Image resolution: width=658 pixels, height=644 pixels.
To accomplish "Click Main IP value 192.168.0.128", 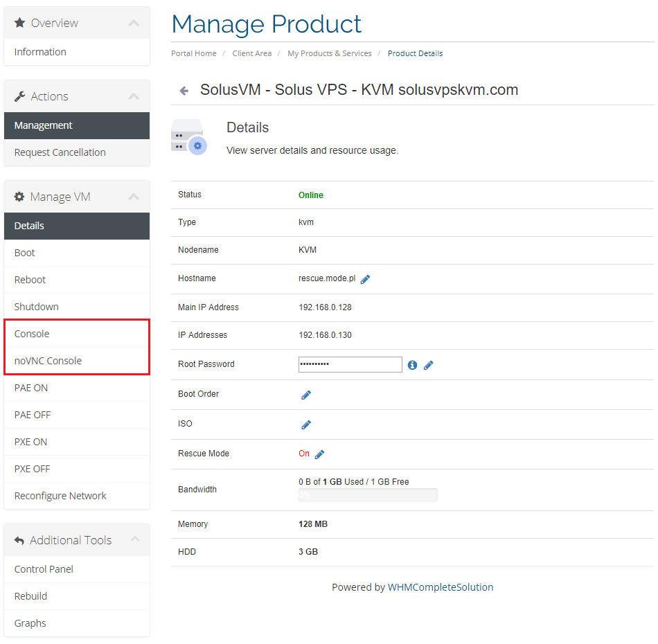I will tap(326, 307).
